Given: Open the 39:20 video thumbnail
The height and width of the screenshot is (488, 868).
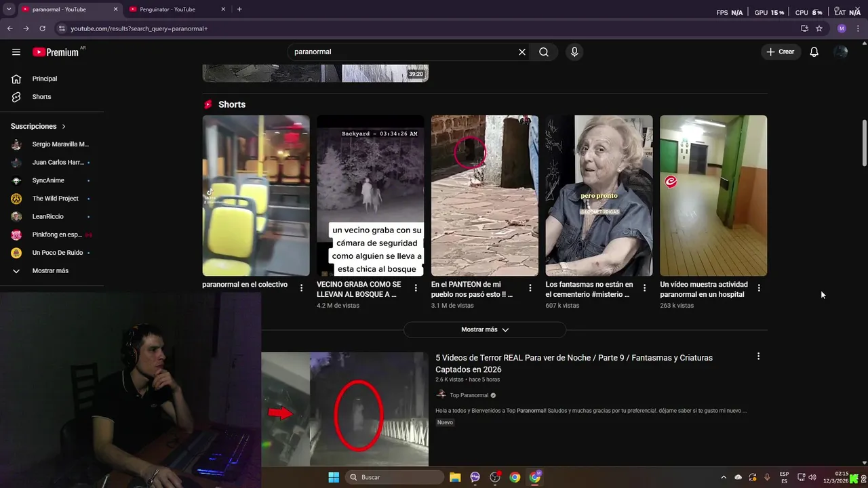Looking at the screenshot, I should pos(315,74).
